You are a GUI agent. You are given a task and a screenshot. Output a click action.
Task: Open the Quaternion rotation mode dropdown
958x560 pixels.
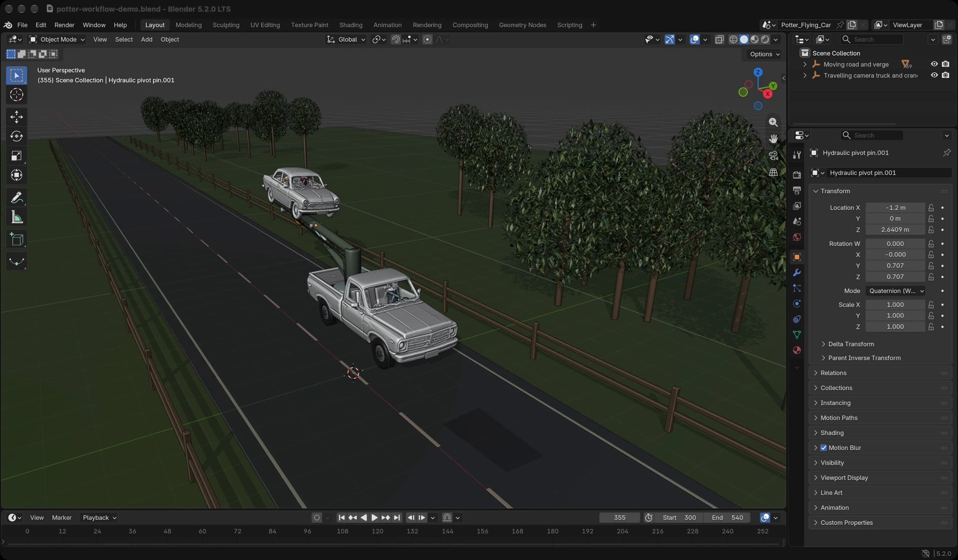click(x=896, y=291)
